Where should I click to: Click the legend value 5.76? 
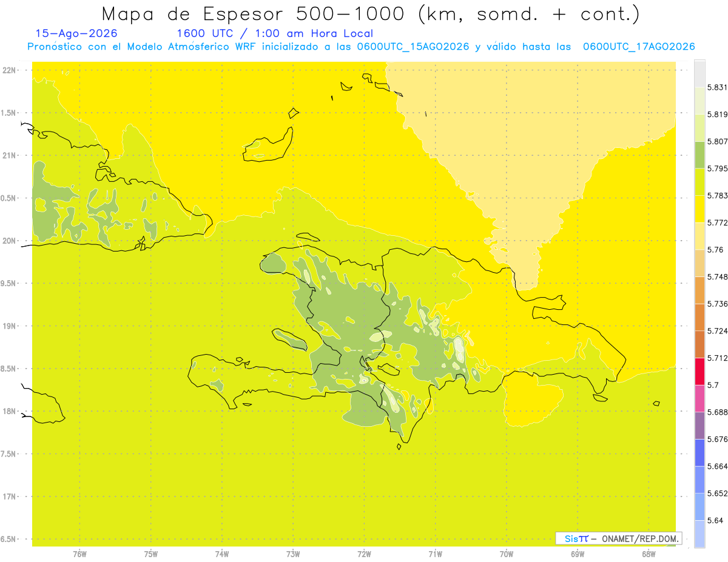click(716, 250)
